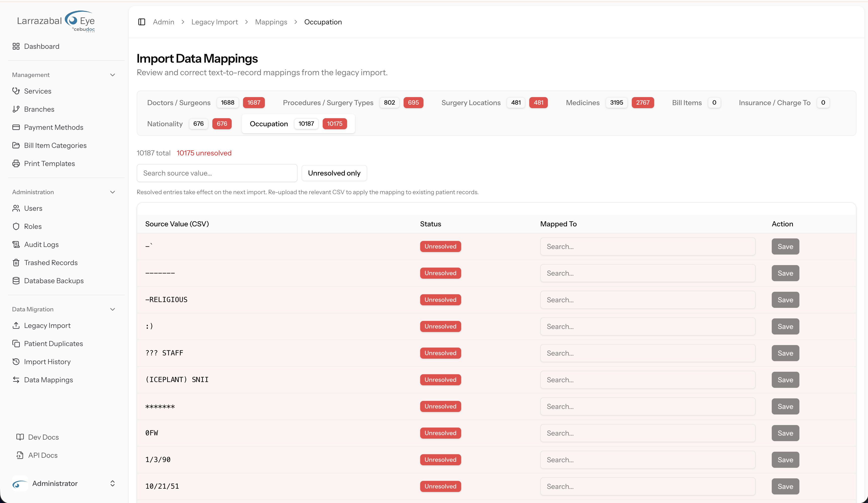The height and width of the screenshot is (503, 868).
Task: Click the Services stethoscope icon
Action: [x=16, y=91]
